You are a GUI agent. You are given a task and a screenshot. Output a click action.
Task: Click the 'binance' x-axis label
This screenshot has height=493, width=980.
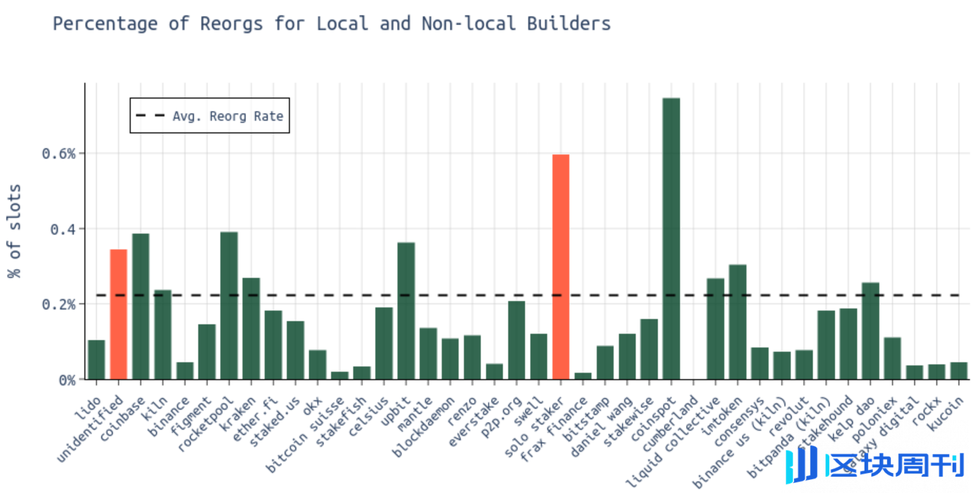pyautogui.click(x=169, y=417)
